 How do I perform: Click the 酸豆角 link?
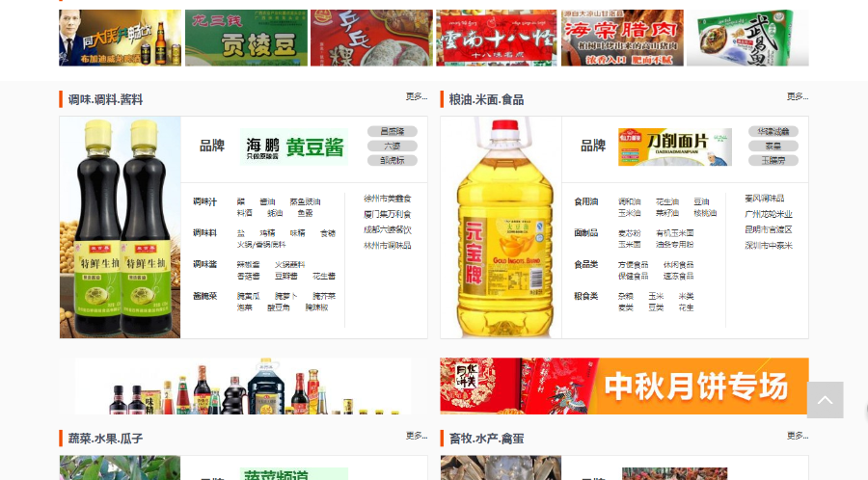tap(279, 307)
